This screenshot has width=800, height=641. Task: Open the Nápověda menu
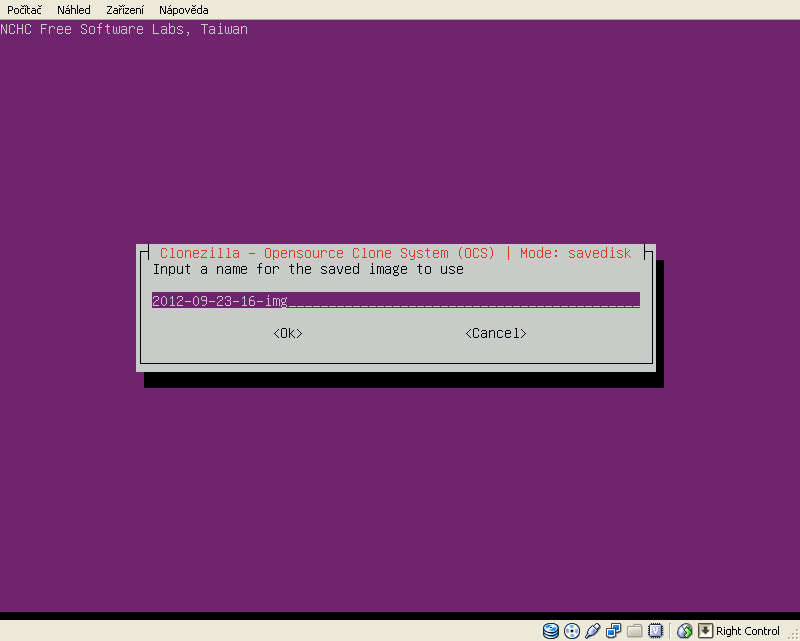184,10
